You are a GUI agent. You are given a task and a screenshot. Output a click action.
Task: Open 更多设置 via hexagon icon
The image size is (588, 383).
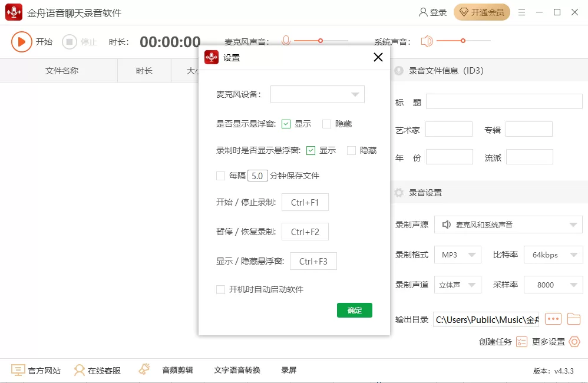pyautogui.click(x=574, y=342)
